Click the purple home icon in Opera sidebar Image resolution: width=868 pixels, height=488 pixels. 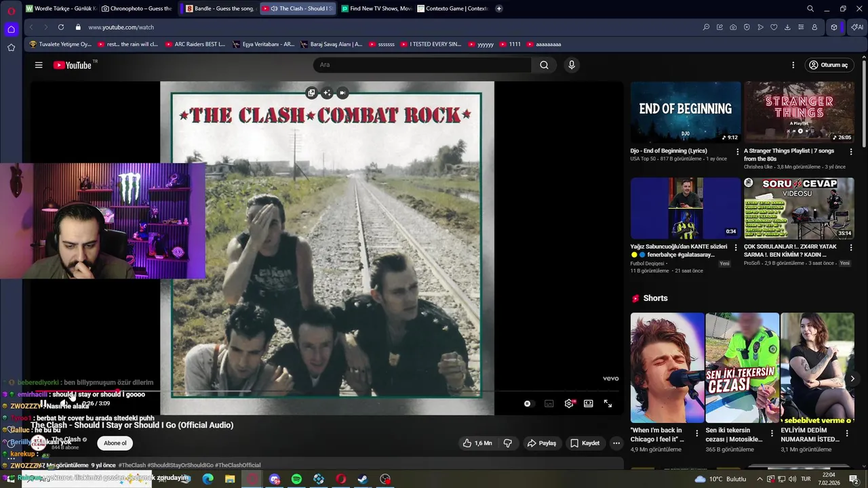tap(11, 29)
